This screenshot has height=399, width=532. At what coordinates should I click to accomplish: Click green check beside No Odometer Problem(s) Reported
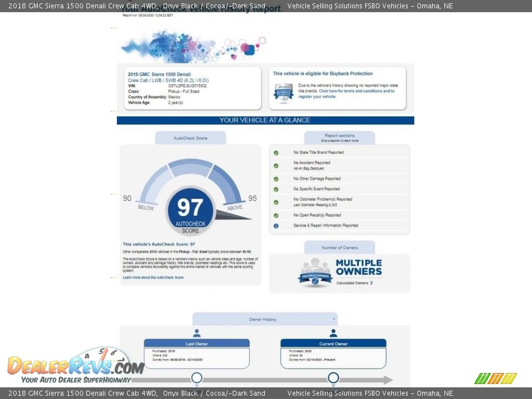[x=276, y=202]
